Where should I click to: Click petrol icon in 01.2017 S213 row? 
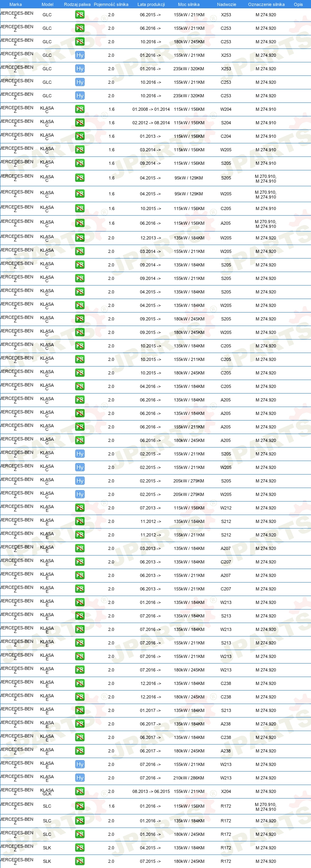(80, 711)
